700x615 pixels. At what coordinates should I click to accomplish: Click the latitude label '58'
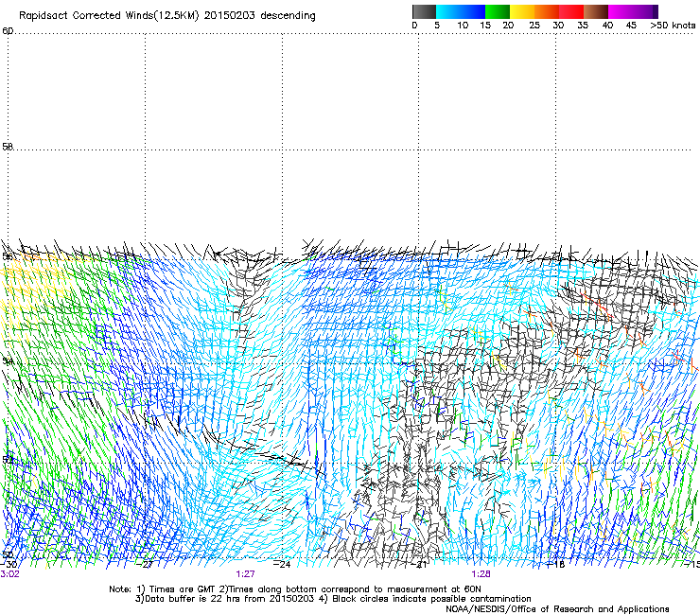click(8, 147)
